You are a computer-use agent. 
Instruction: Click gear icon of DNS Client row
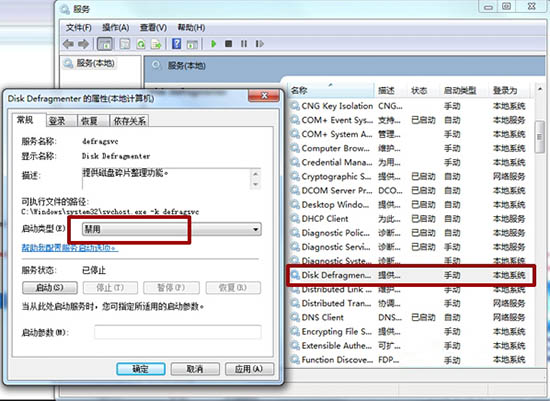click(x=295, y=317)
